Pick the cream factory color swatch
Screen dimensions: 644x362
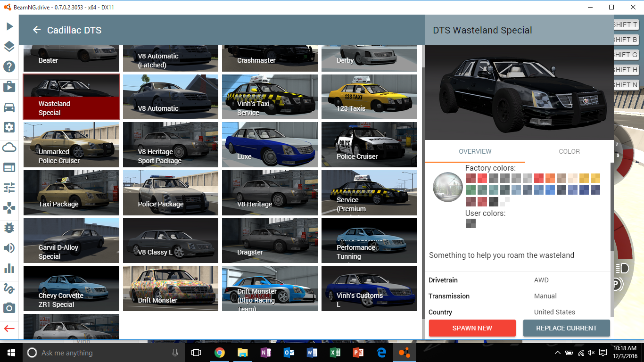[573, 178]
